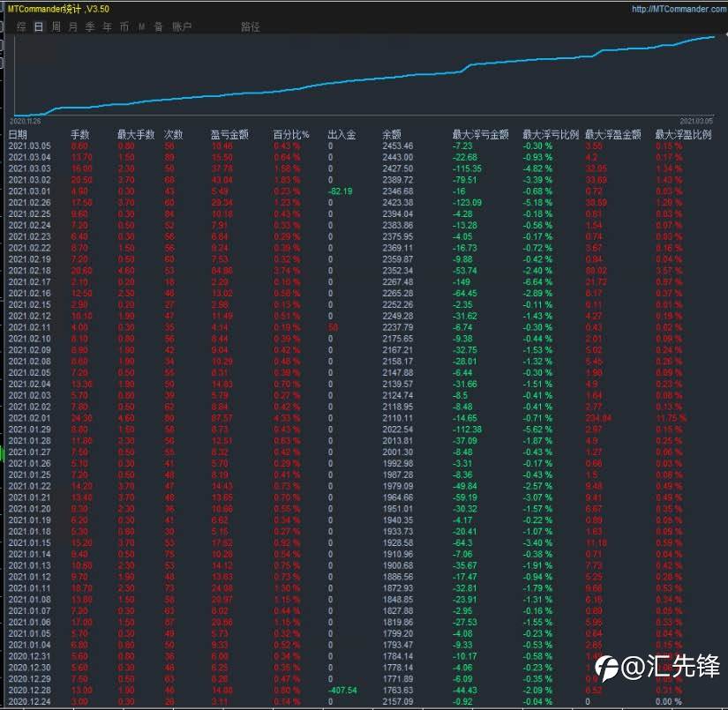This screenshot has height=710, width=728.
Task: Open the 月 (monthly) statistics tab
Action: click(x=73, y=26)
